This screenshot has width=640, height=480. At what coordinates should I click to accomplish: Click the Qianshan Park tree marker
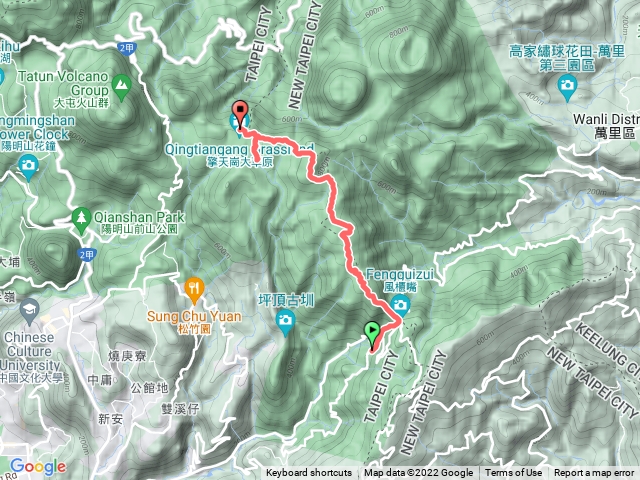(x=81, y=220)
